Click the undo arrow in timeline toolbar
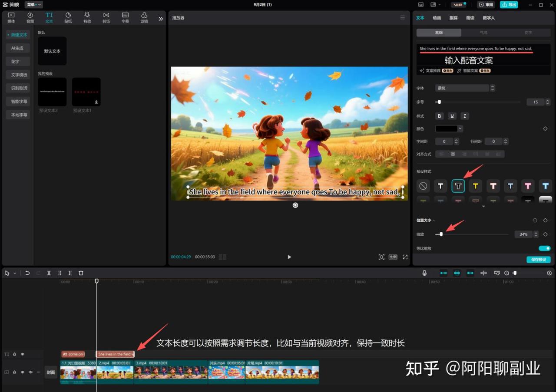Viewport: 556px width, 392px height. (x=27, y=273)
